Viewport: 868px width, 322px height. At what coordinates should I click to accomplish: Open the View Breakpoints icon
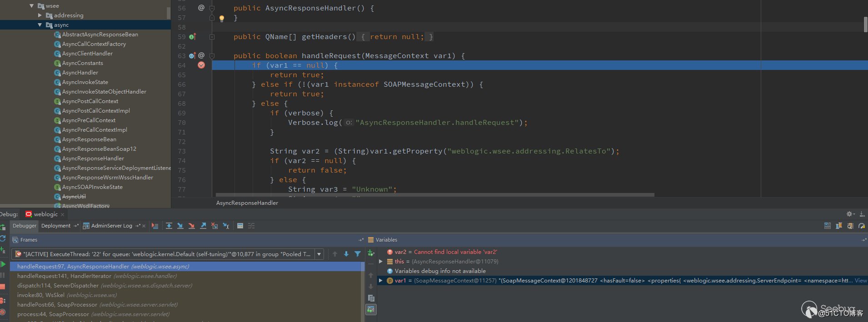coord(2,300)
